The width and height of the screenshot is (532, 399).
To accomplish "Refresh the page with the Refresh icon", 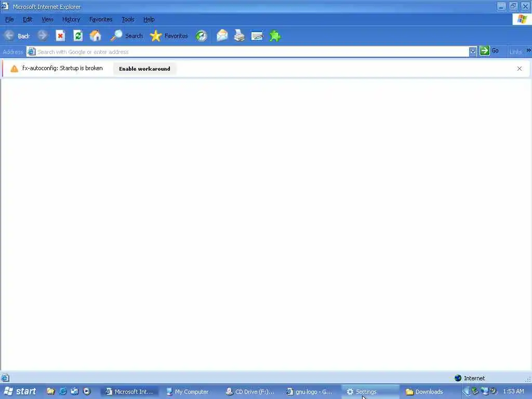I will [x=78, y=36].
